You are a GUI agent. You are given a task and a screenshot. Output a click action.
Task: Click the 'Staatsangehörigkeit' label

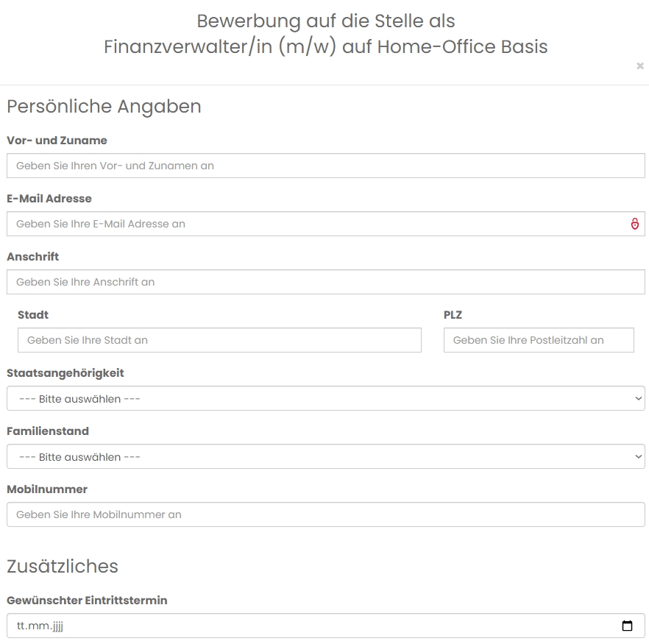click(65, 373)
